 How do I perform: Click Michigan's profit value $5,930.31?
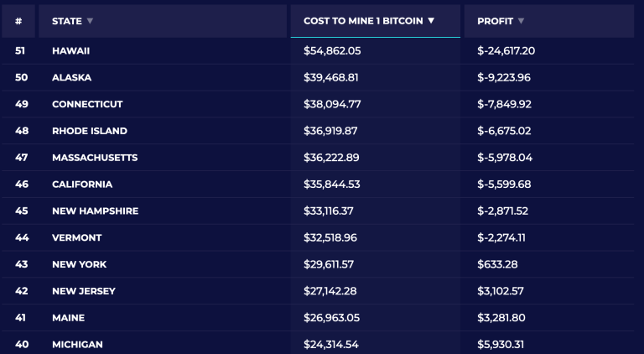tap(503, 345)
